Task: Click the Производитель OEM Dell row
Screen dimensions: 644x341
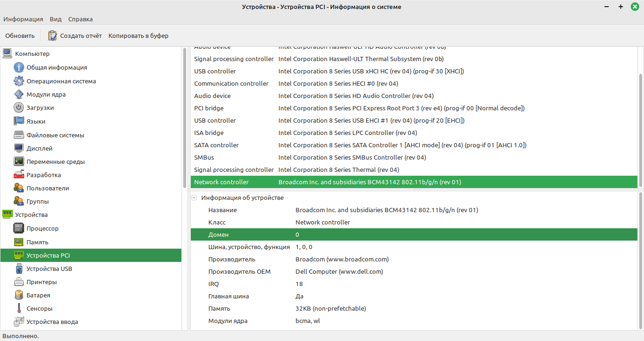Action: 414,271
